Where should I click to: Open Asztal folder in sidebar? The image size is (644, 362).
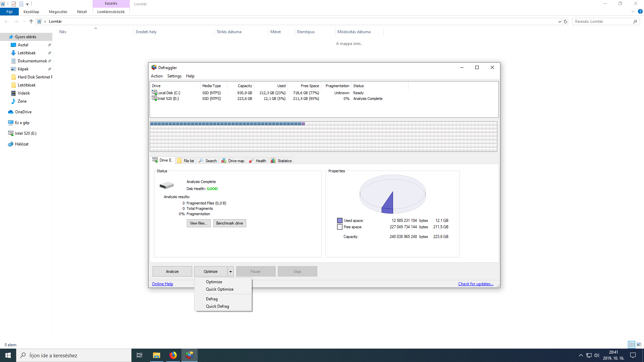(x=23, y=45)
